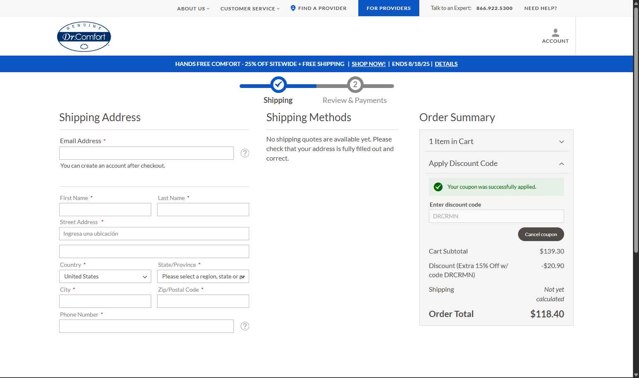The width and height of the screenshot is (639, 378).
Task: Click the discount amount -$20.90
Action: coord(553,266)
